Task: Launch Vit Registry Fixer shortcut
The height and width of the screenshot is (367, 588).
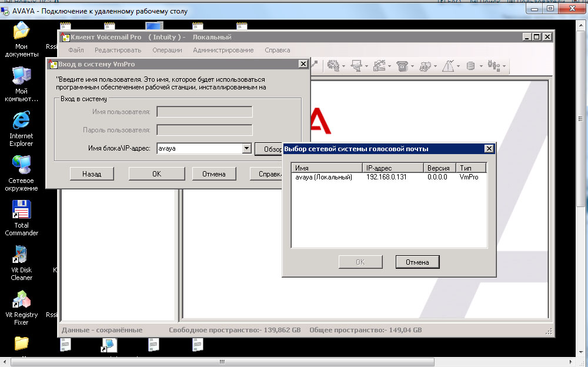Action: (x=21, y=308)
